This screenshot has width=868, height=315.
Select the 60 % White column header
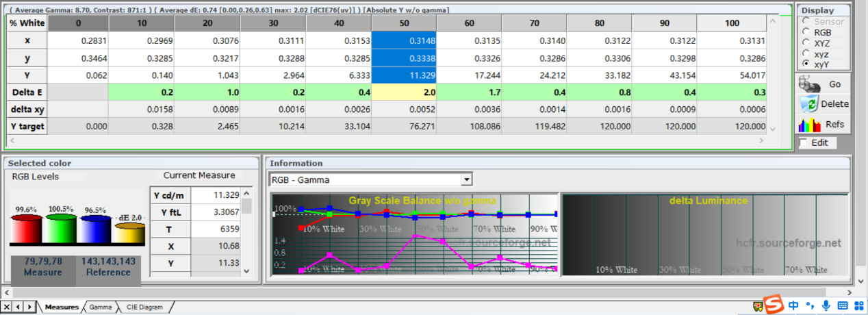point(469,23)
